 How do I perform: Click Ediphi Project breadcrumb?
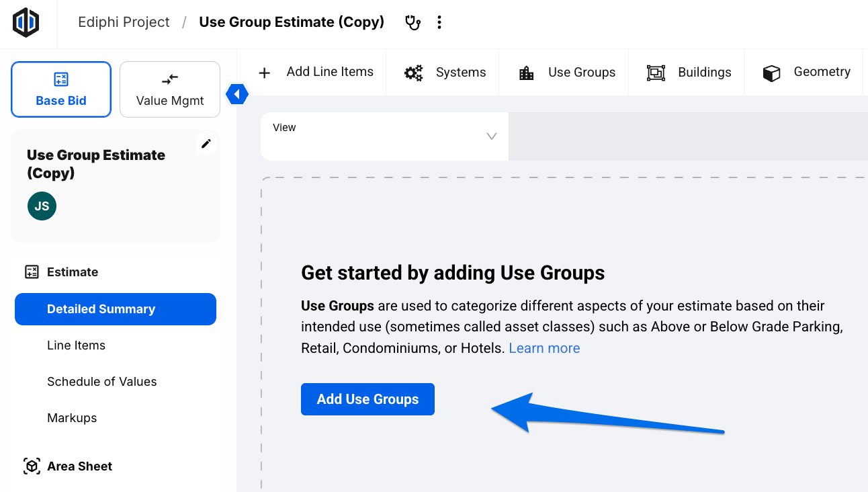tap(124, 22)
